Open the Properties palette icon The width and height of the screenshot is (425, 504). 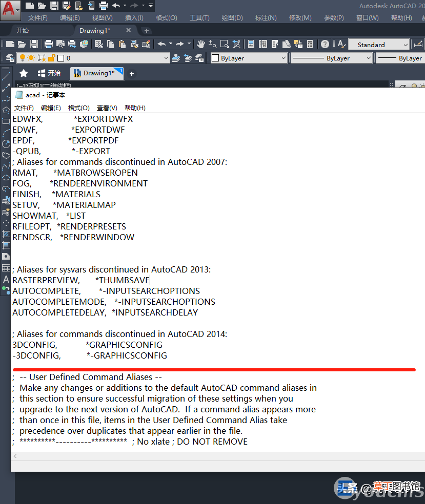(251, 44)
